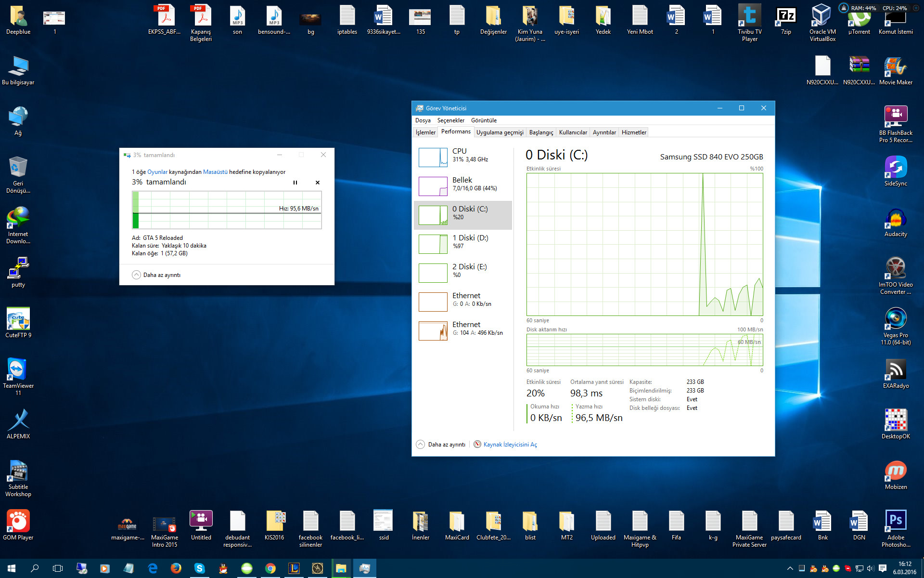
Task: Open Tivibu TV Player shortcut
Action: point(749,23)
